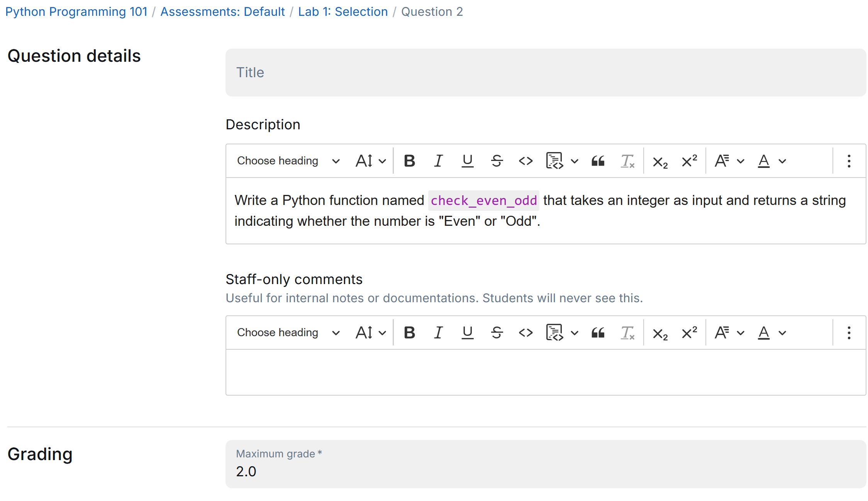Click into the Staff-only comments text area
Image resolution: width=868 pixels, height=501 pixels.
click(x=546, y=372)
